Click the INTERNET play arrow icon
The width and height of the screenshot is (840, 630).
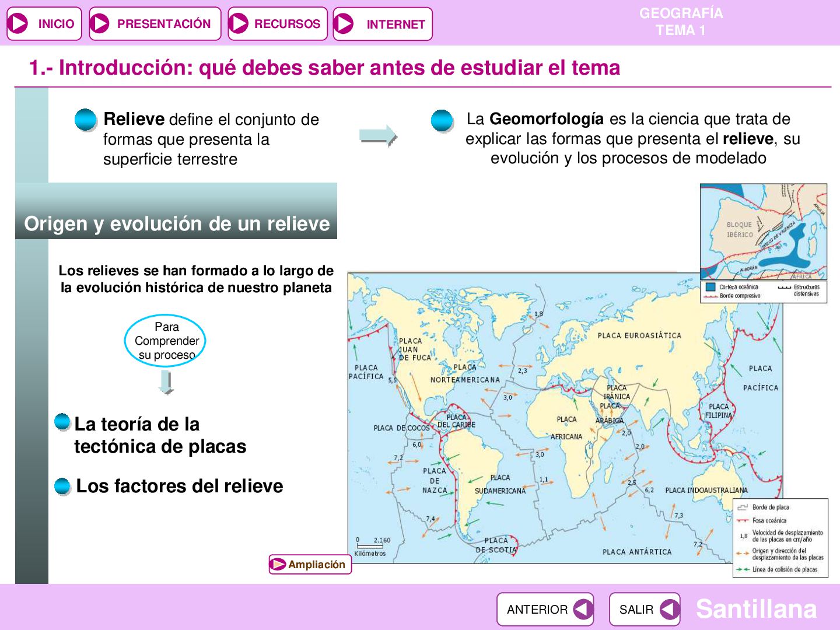[344, 24]
